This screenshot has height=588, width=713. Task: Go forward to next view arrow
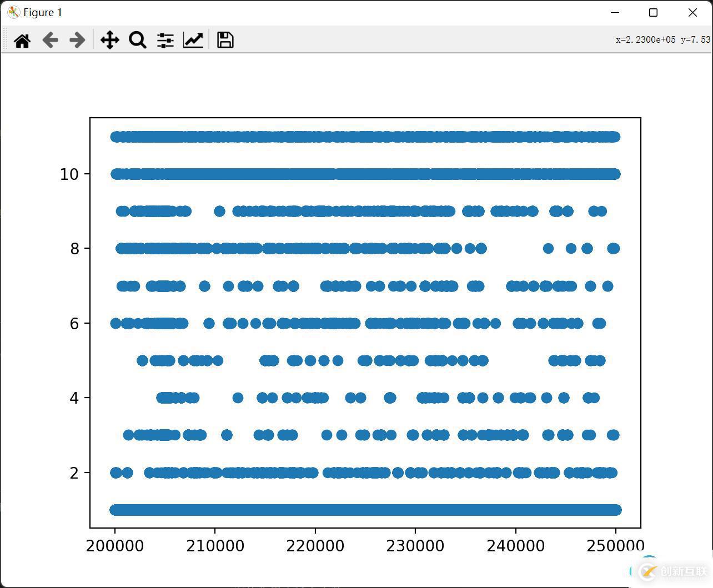point(77,40)
